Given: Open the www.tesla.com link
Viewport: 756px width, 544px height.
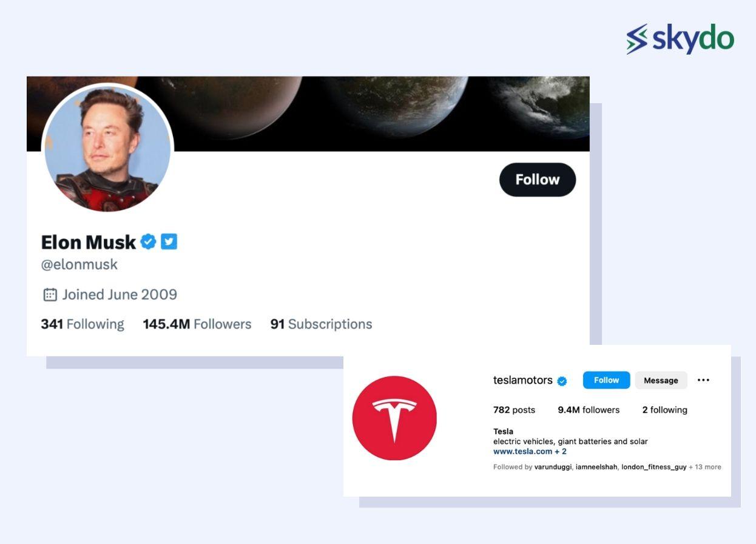Looking at the screenshot, I should [x=522, y=452].
